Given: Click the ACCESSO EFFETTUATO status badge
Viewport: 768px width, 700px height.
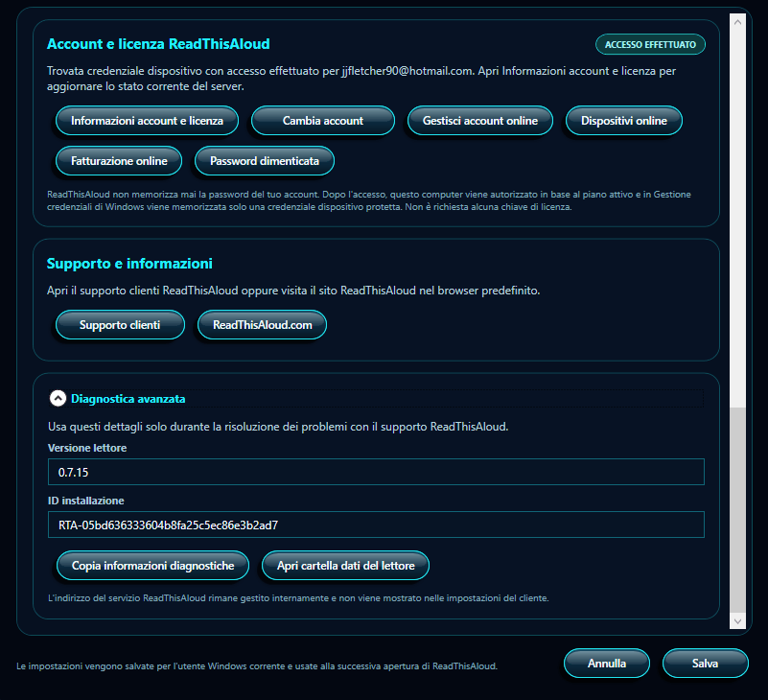Looking at the screenshot, I should tap(650, 44).
